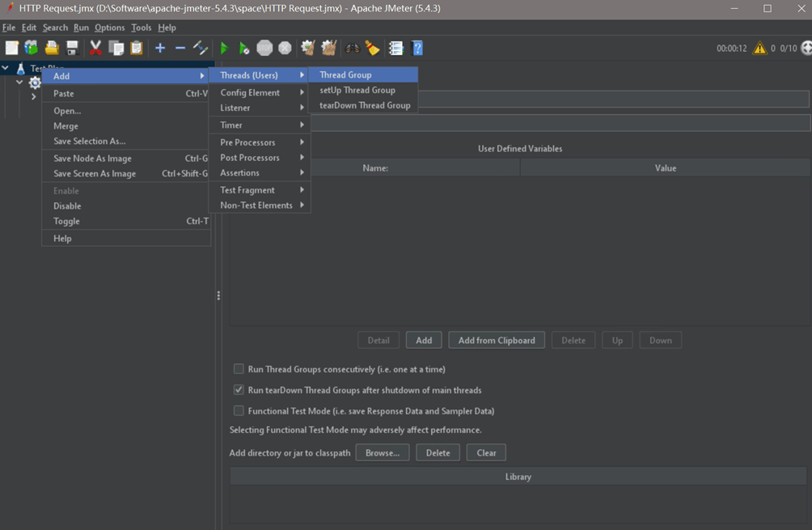Screen dimensions: 812x530
Task: Click the Copy toolbar icon
Action: [116, 49]
